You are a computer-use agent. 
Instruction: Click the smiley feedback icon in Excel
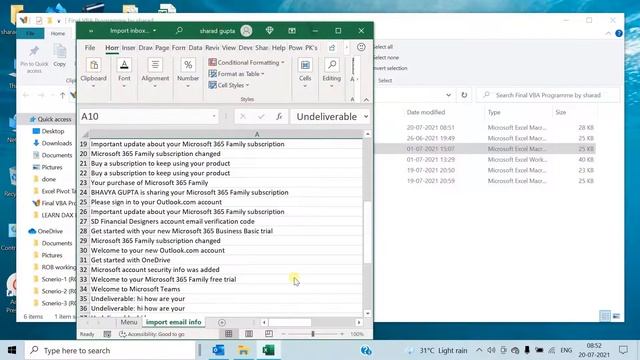[361, 47]
